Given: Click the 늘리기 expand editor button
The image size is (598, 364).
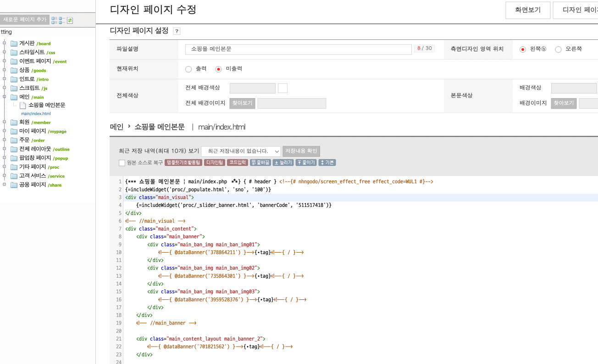Looking at the screenshot, I should [283, 162].
